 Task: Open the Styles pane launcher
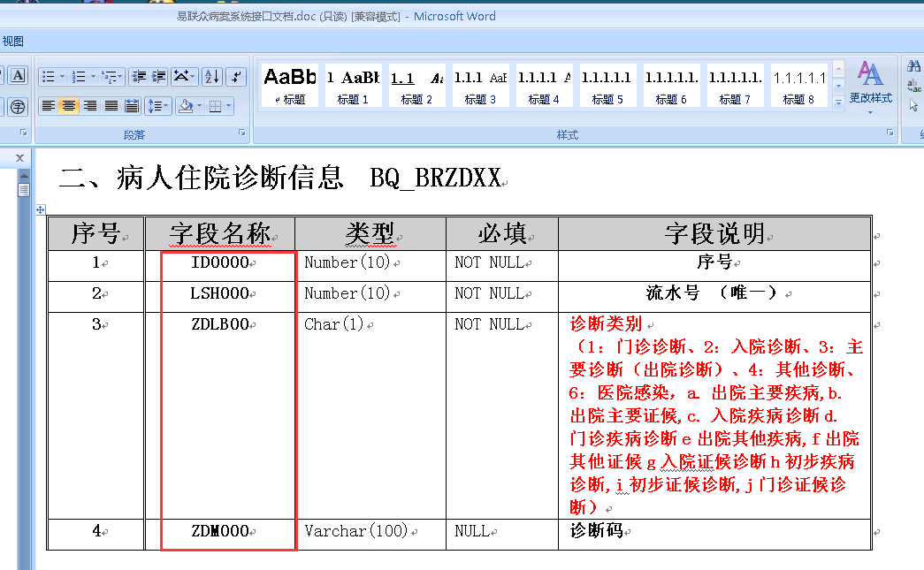890,133
